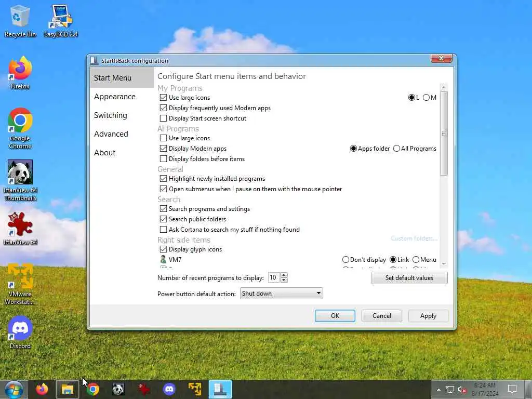Open the Windows Start orb

pyautogui.click(x=14, y=390)
